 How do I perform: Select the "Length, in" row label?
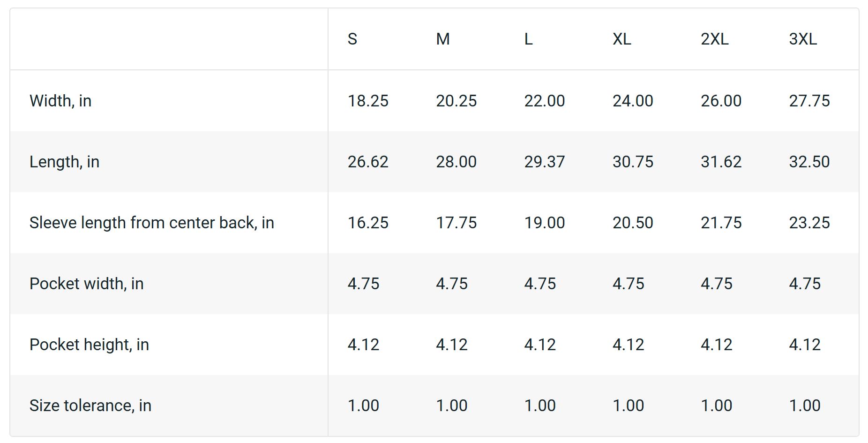pyautogui.click(x=64, y=162)
